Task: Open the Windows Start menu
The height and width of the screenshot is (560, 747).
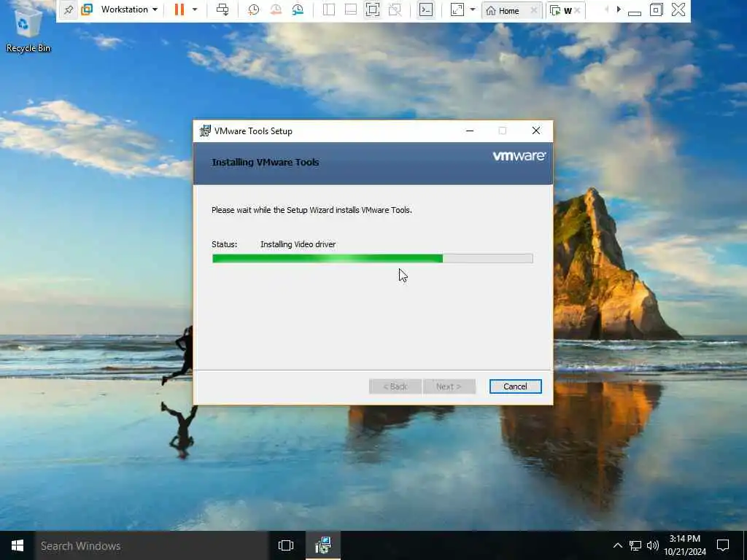Action: click(18, 545)
